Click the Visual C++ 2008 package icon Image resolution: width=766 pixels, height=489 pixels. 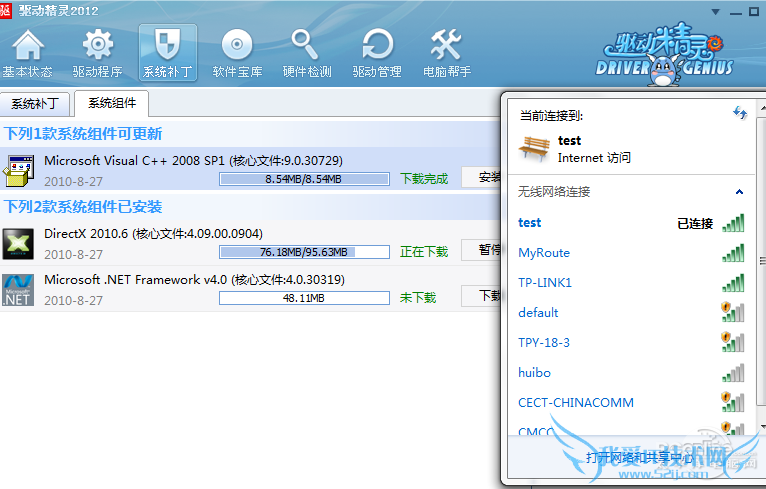point(19,170)
